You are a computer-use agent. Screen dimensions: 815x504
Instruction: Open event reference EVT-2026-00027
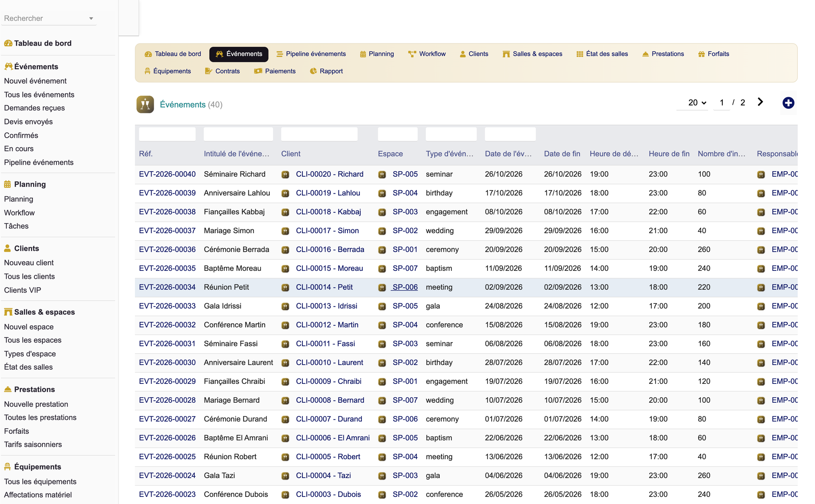coord(167,419)
